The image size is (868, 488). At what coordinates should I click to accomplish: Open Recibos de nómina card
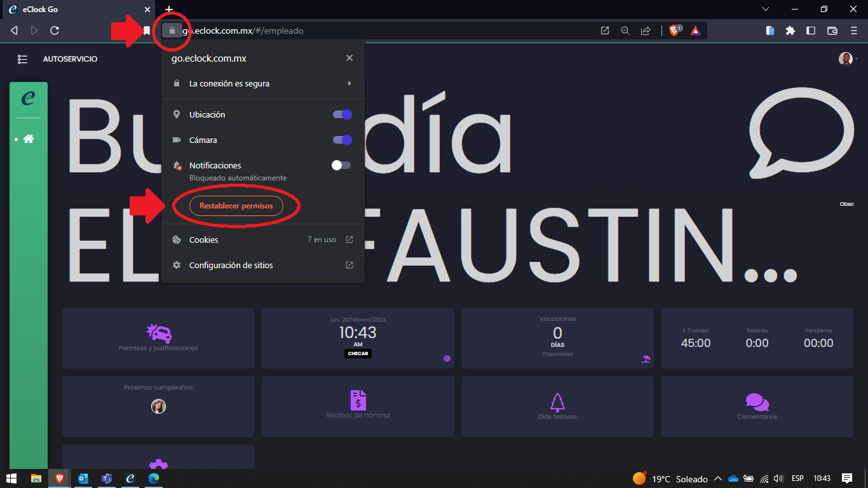click(358, 406)
